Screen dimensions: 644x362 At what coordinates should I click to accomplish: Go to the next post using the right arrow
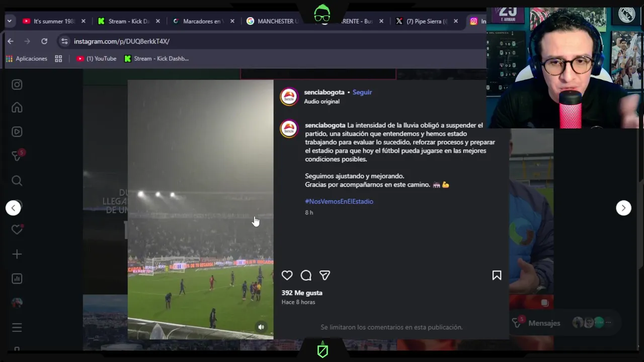coord(623,208)
